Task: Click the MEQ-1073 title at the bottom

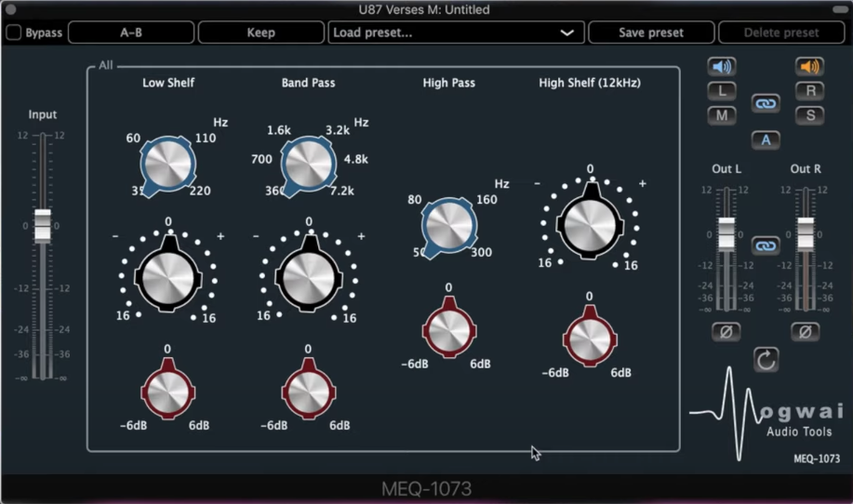Action: coord(426,489)
